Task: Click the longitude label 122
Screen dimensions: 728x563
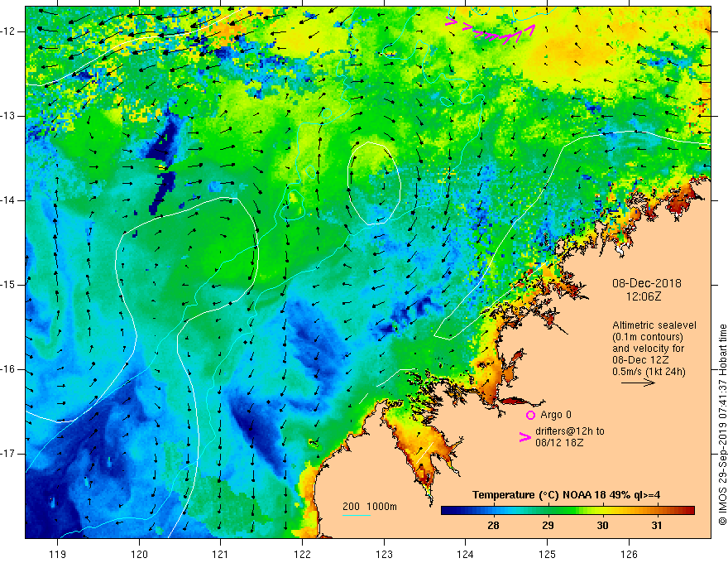Action: [302, 554]
